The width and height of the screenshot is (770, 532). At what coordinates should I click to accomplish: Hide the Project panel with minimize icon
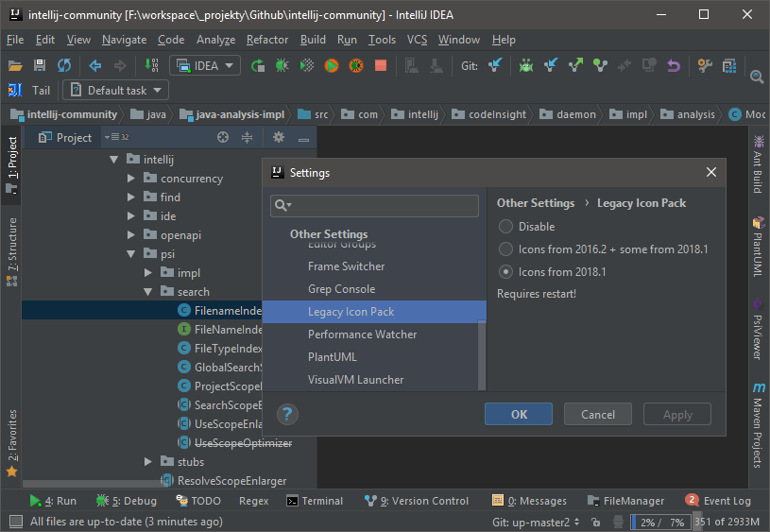pyautogui.click(x=303, y=139)
